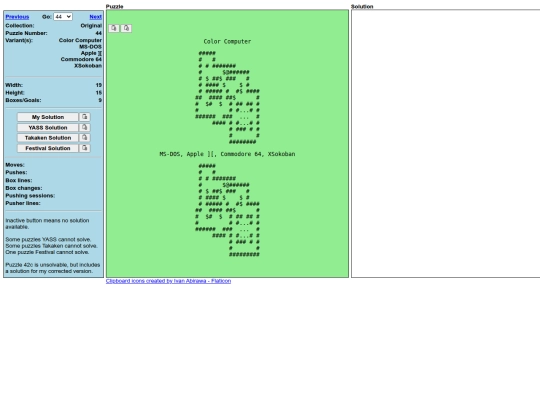
Task: Click the Pusher lines: label
Action: click(23, 203)
